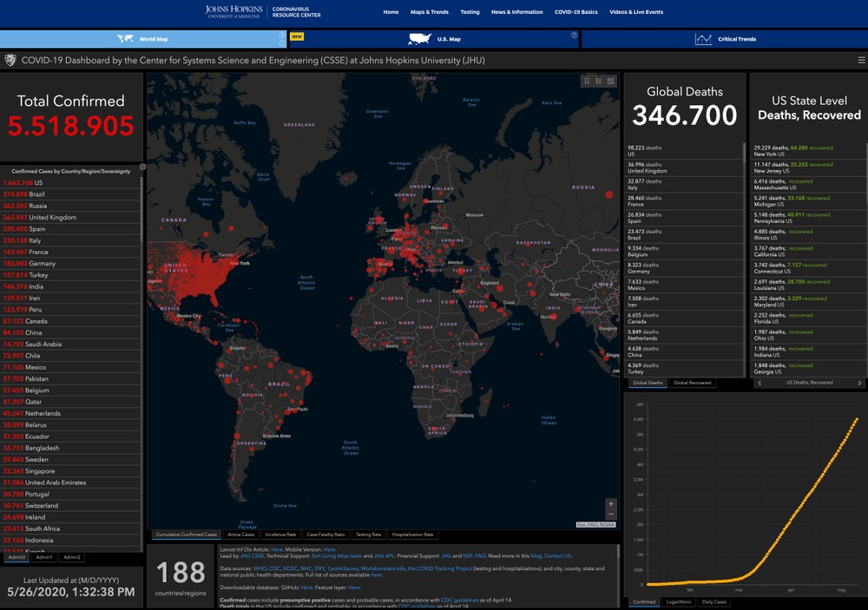The height and width of the screenshot is (610, 868).
Task: Switch to the Admin0 list tab
Action: [x=16, y=557]
